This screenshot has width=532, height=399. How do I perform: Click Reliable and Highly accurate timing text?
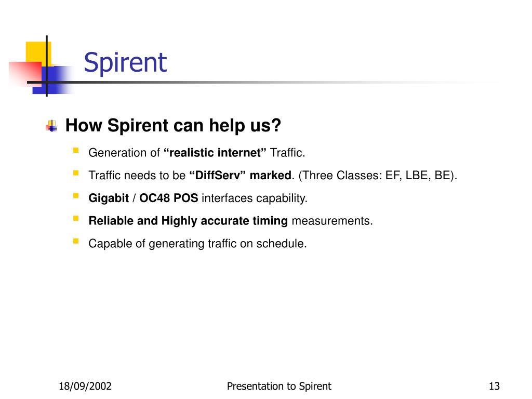(188, 221)
